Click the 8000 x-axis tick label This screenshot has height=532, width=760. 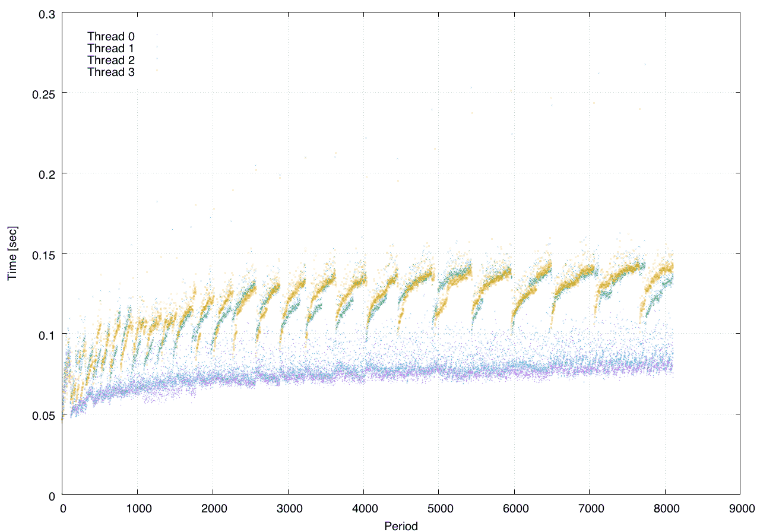coord(664,509)
